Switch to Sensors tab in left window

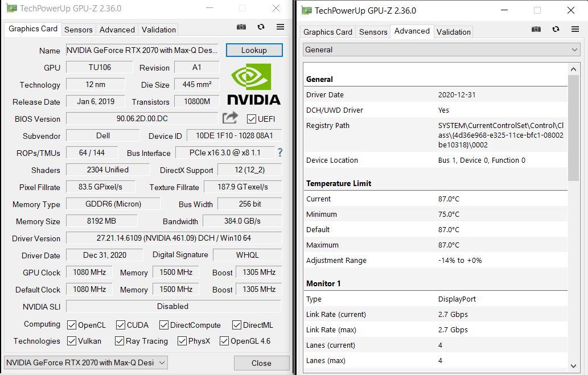tap(79, 30)
